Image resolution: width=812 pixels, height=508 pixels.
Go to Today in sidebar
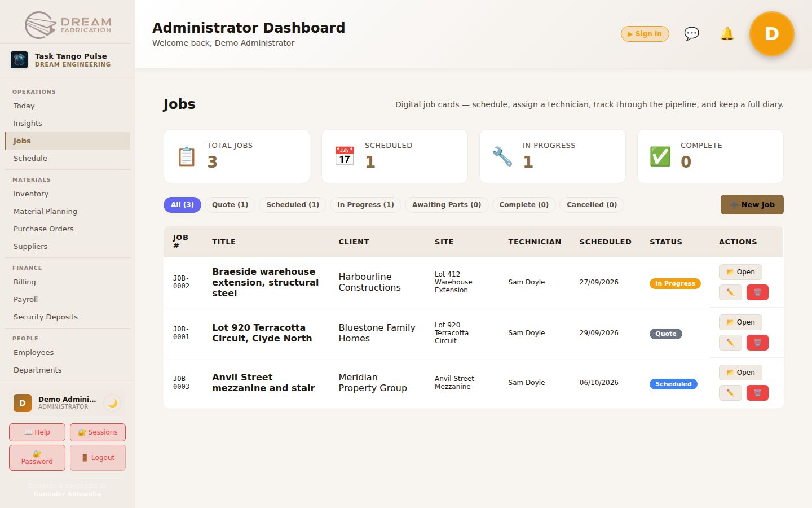[x=67, y=106]
